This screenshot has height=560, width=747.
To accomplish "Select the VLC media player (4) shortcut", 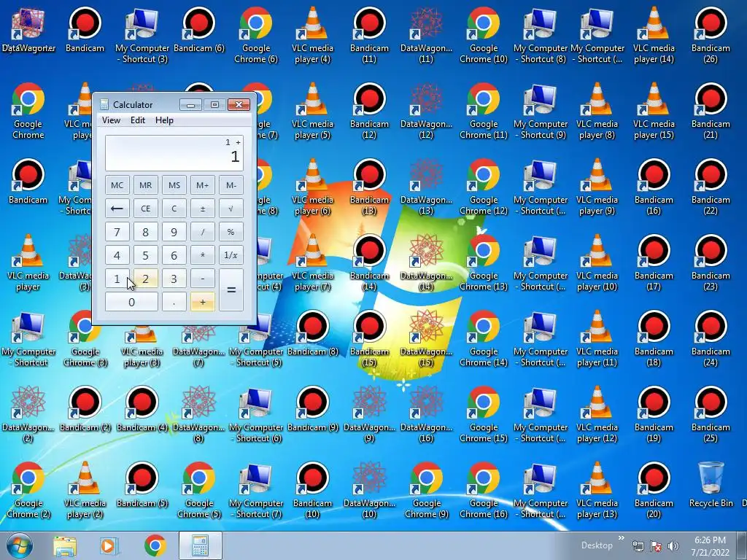I will coord(312,36).
